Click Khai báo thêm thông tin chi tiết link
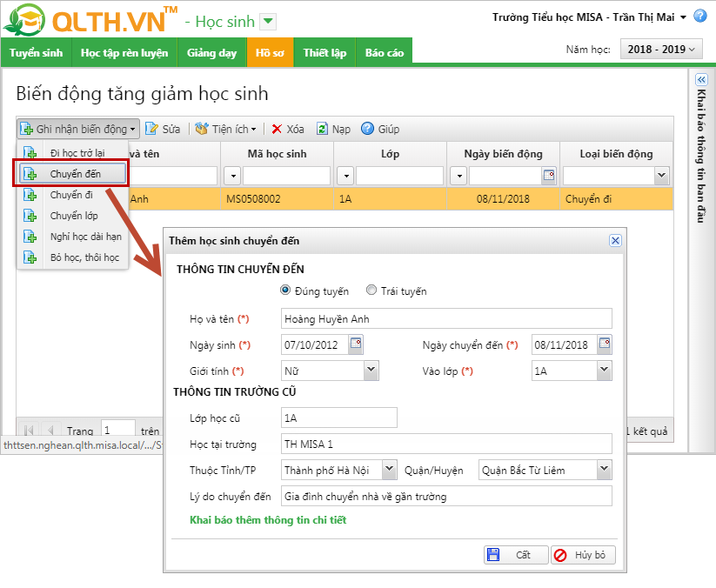 tap(268, 520)
